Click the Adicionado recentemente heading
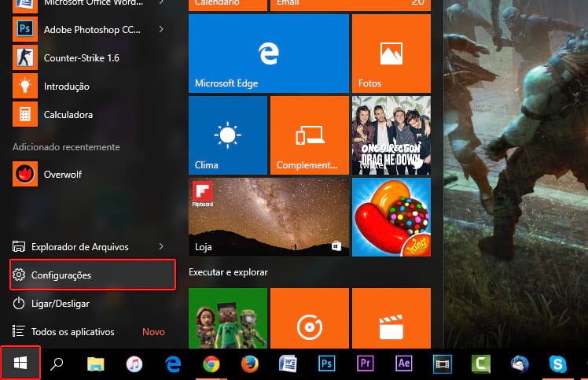Viewport: 588px width, 380px height. click(66, 147)
